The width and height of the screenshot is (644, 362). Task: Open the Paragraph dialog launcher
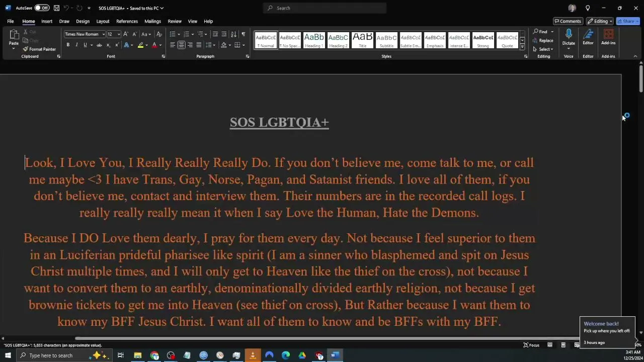[x=247, y=56]
